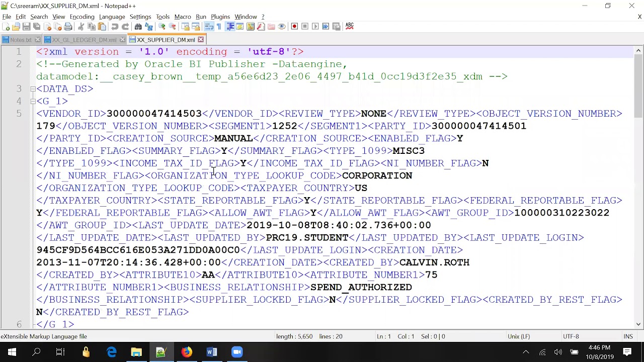Viewport: 644px width, 362px height.
Task: Undo the last edit
Action: (115, 26)
